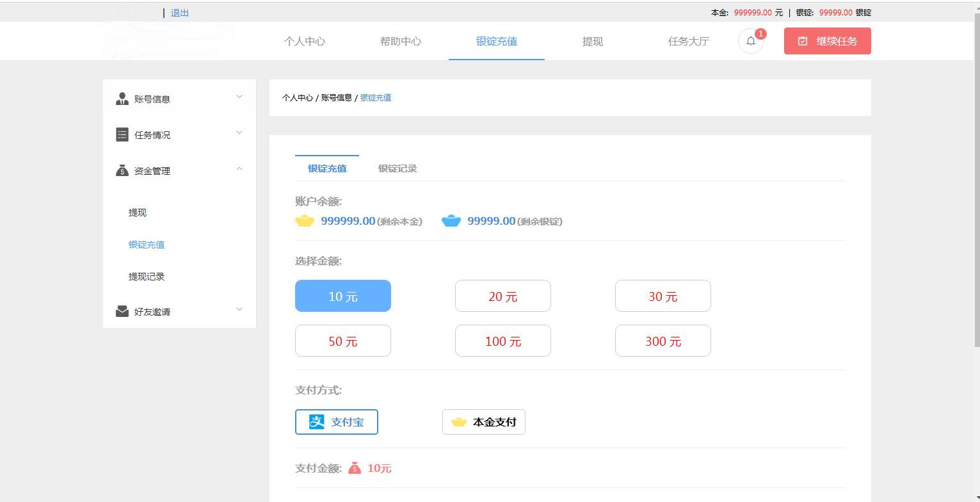Click the 银锭 99999.00 balance in header
Image resolution: width=980 pixels, height=502 pixels.
[833, 13]
